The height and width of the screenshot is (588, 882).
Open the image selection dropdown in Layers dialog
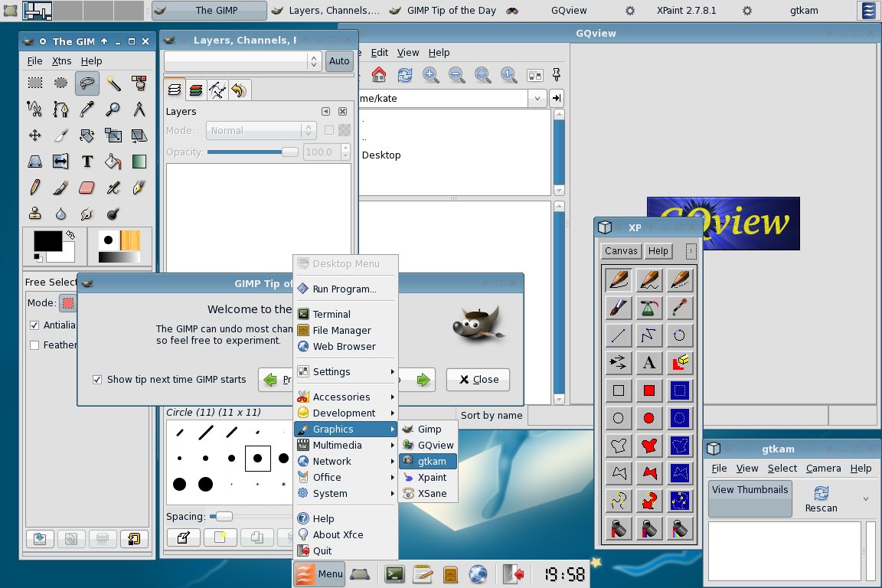click(x=243, y=60)
